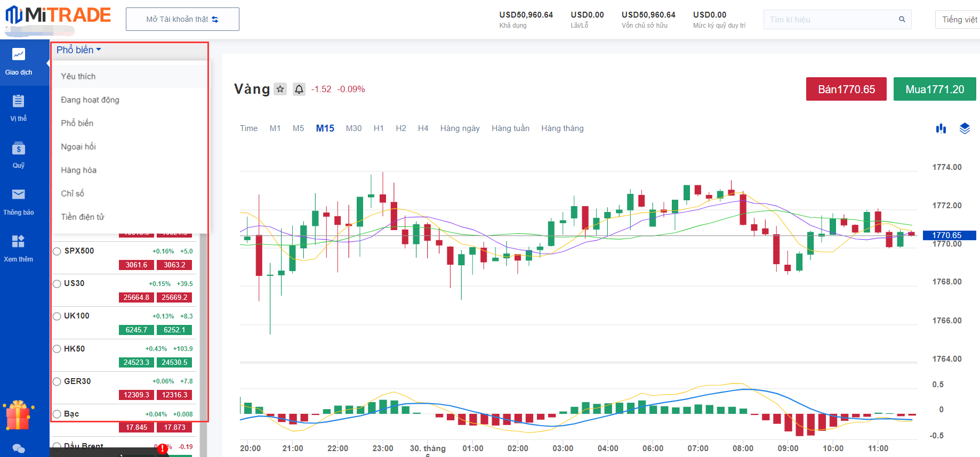Open the Vị thế positions icon
The height and width of the screenshot is (457, 980).
tap(19, 101)
